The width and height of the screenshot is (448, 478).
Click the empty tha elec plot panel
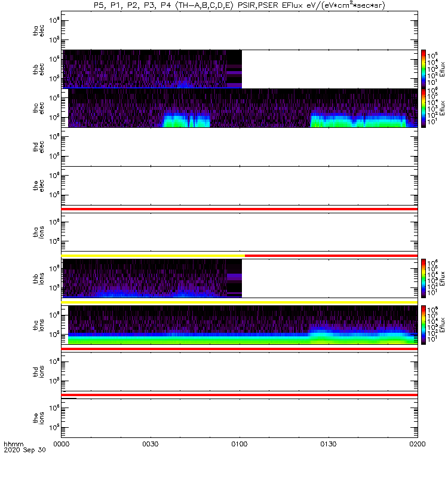(x=240, y=30)
